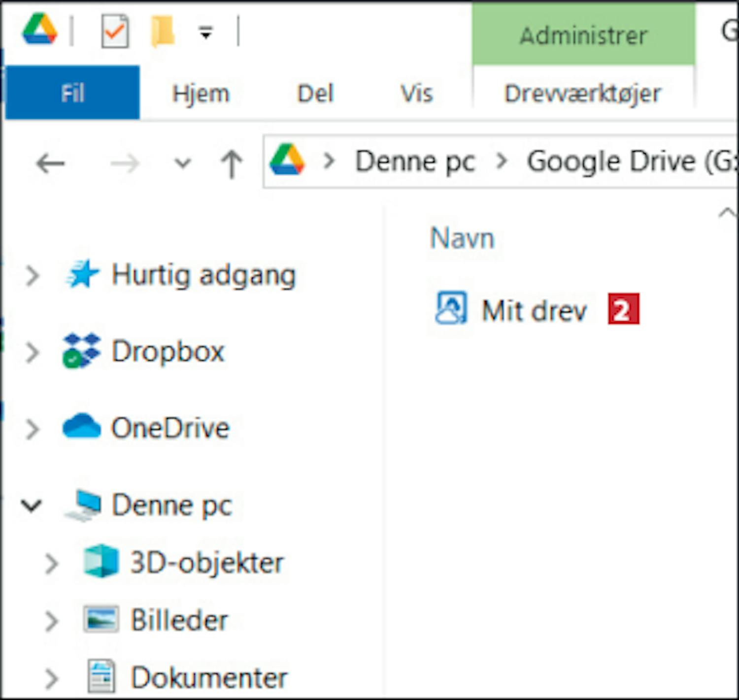Open the Fil menu tab
The width and height of the screenshot is (739, 700).
click(x=72, y=93)
